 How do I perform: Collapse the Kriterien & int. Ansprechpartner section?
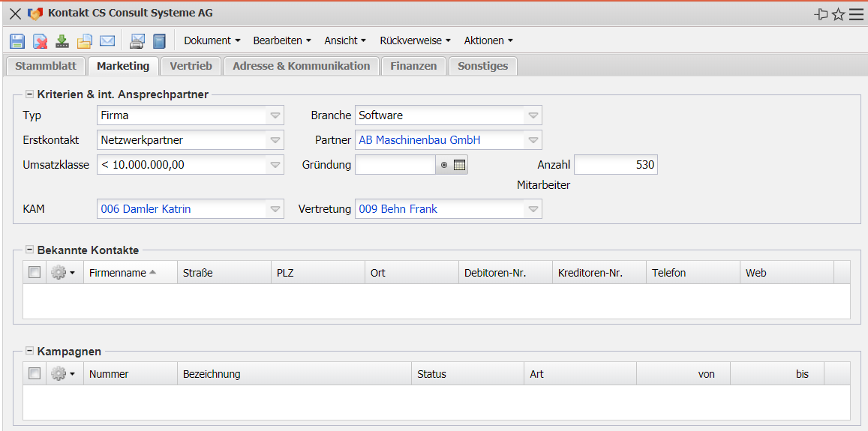pyautogui.click(x=29, y=94)
